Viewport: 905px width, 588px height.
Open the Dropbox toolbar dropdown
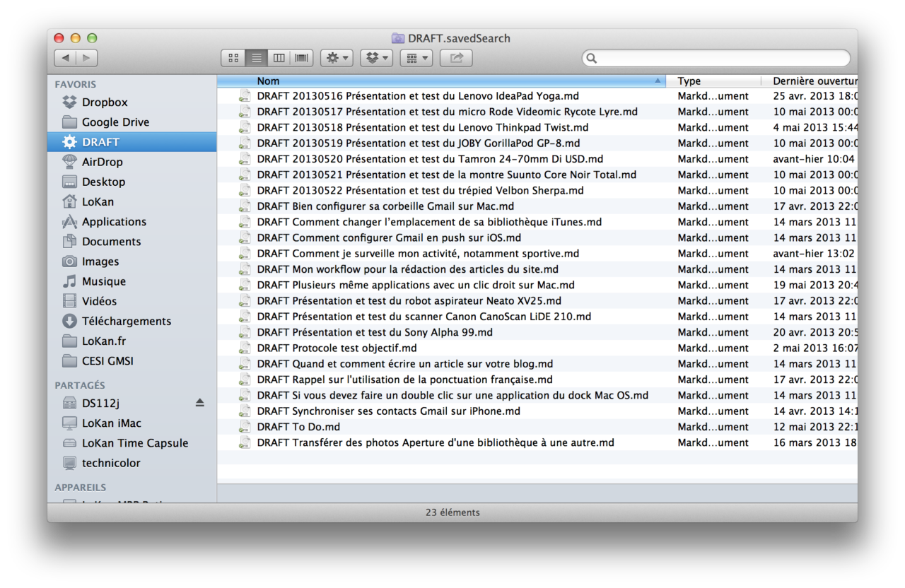(376, 58)
